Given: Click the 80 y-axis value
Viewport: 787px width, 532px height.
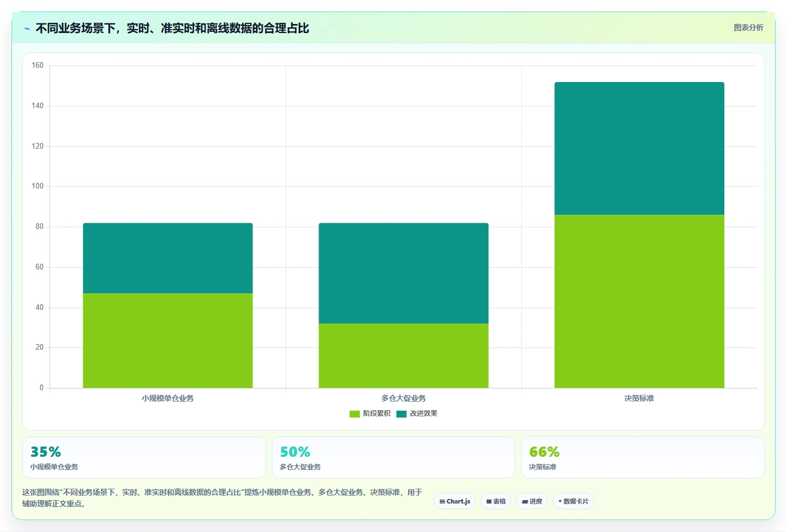Looking at the screenshot, I should click(39, 227).
